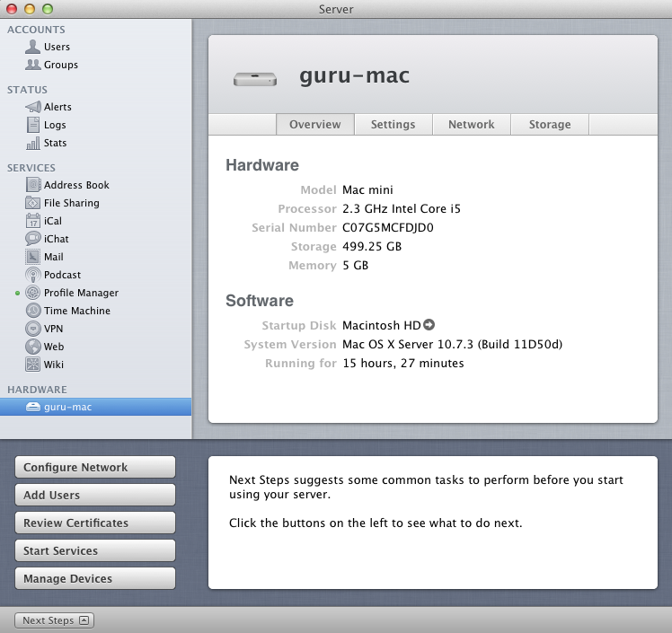Image resolution: width=672 pixels, height=633 pixels.
Task: Switch to the Settings tab
Action: click(x=393, y=124)
